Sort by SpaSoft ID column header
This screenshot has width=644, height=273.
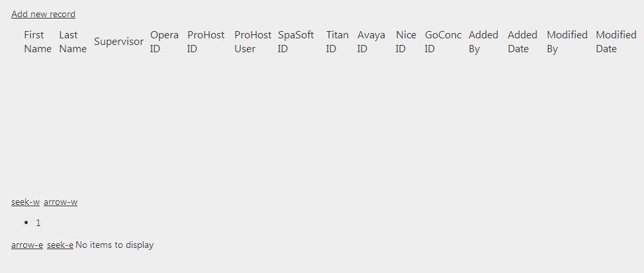click(295, 42)
